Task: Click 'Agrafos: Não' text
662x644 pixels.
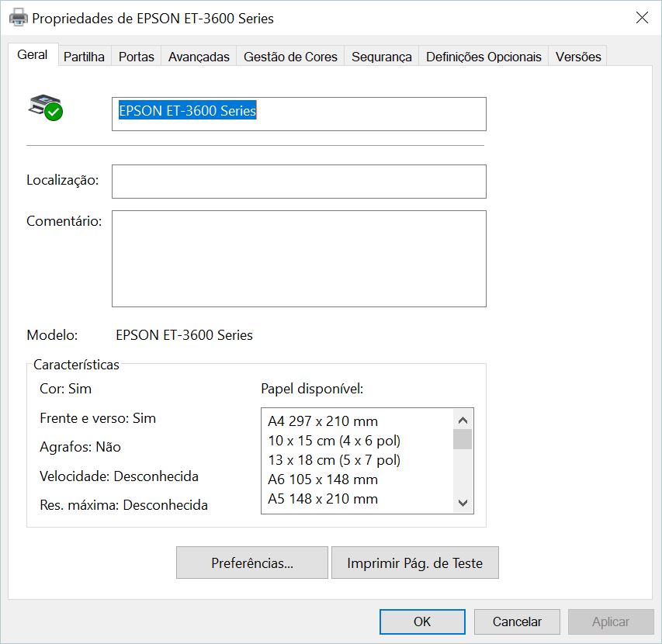Action: pyautogui.click(x=80, y=447)
